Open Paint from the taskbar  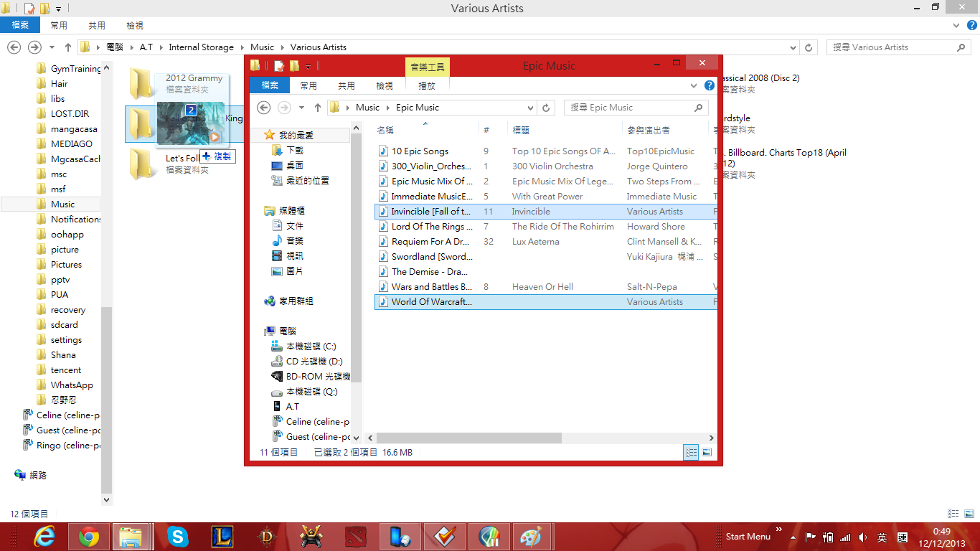532,537
